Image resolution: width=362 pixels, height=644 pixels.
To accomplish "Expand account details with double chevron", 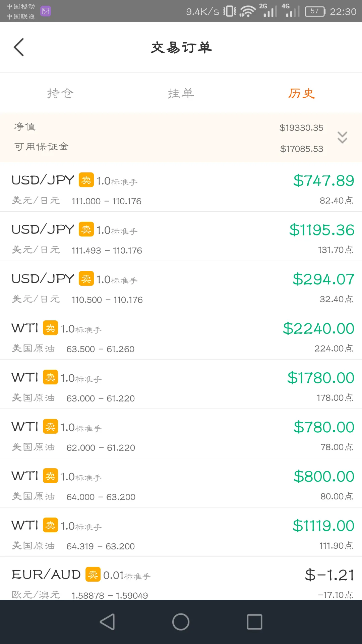I will (342, 138).
